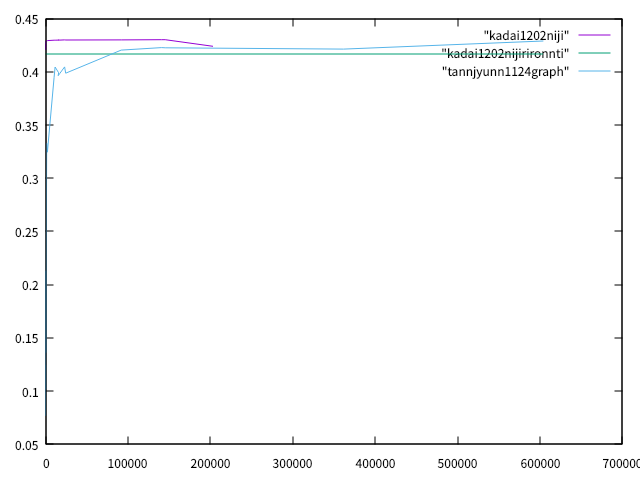The height and width of the screenshot is (480, 640).
Task: Click y-axis label 0.05
Action: coord(27,445)
